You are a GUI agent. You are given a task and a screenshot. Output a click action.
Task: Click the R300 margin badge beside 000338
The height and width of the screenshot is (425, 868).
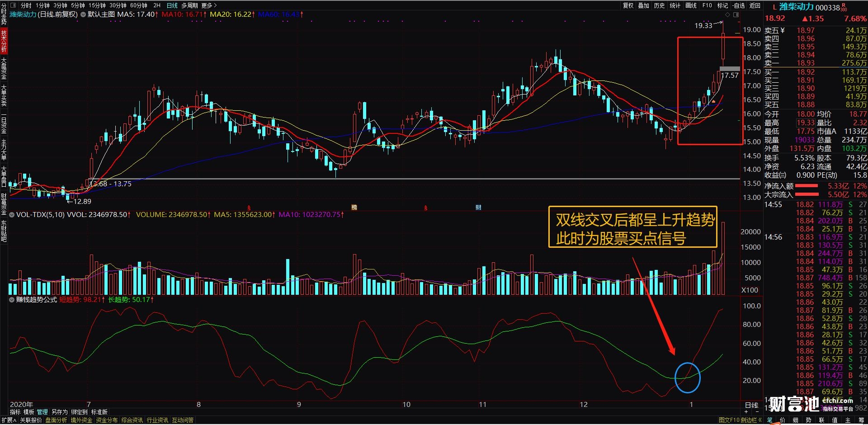click(844, 7)
